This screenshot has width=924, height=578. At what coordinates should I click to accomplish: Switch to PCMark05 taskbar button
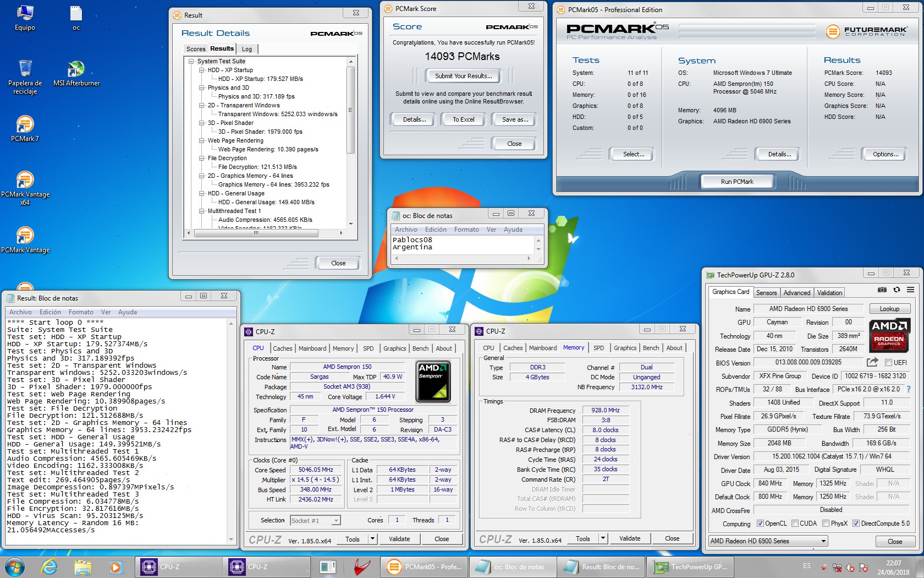424,566
